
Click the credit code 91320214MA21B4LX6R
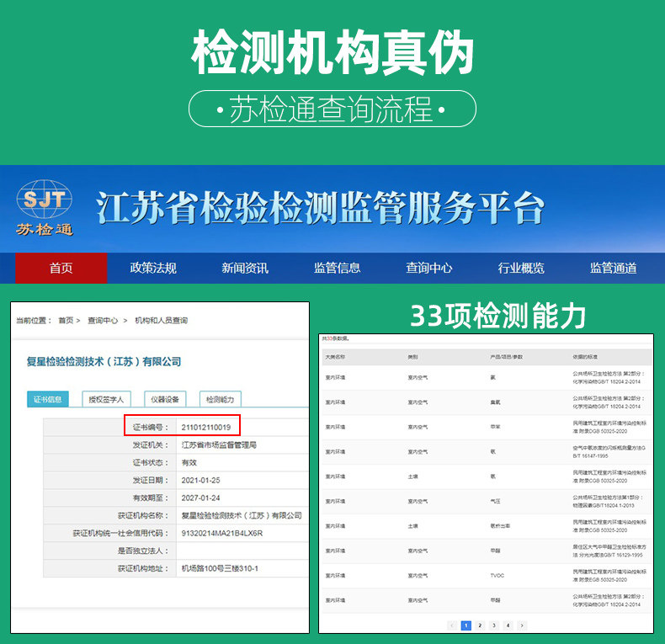coord(222,533)
